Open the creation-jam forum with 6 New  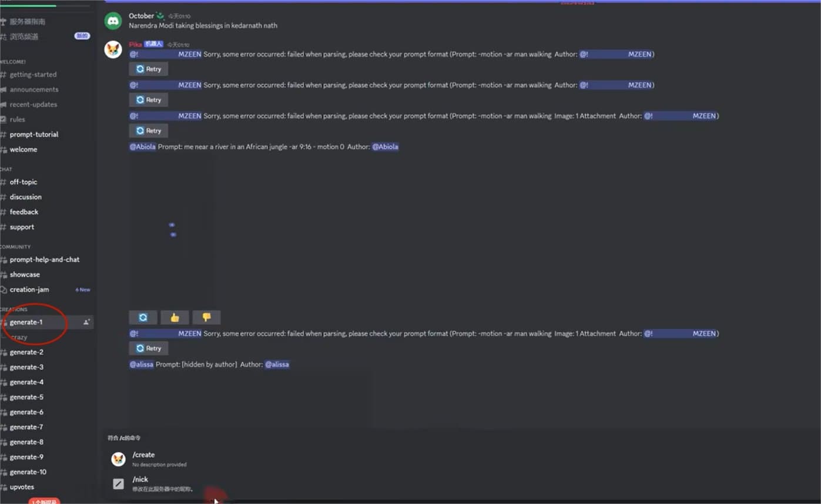(29, 290)
